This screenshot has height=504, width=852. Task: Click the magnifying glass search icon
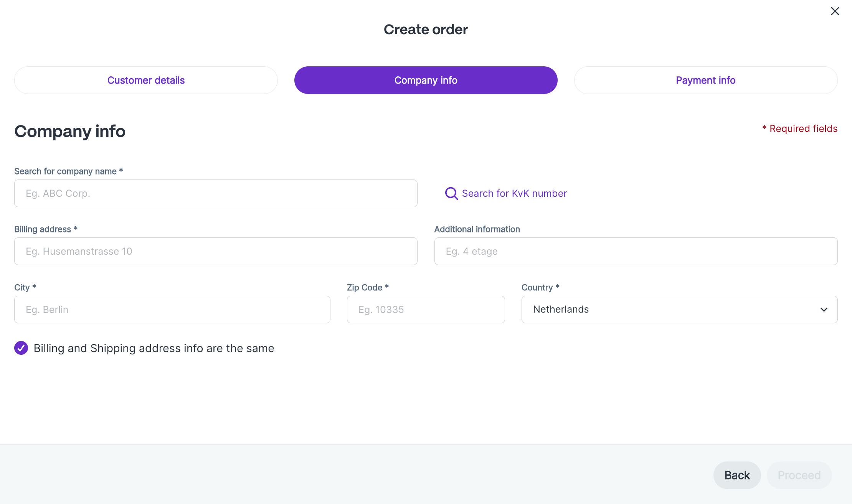451,193
